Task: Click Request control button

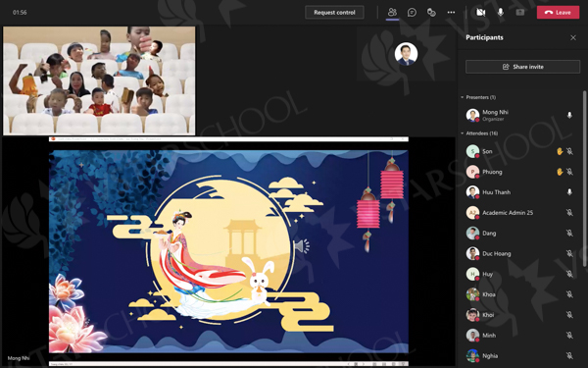Action: tap(334, 13)
